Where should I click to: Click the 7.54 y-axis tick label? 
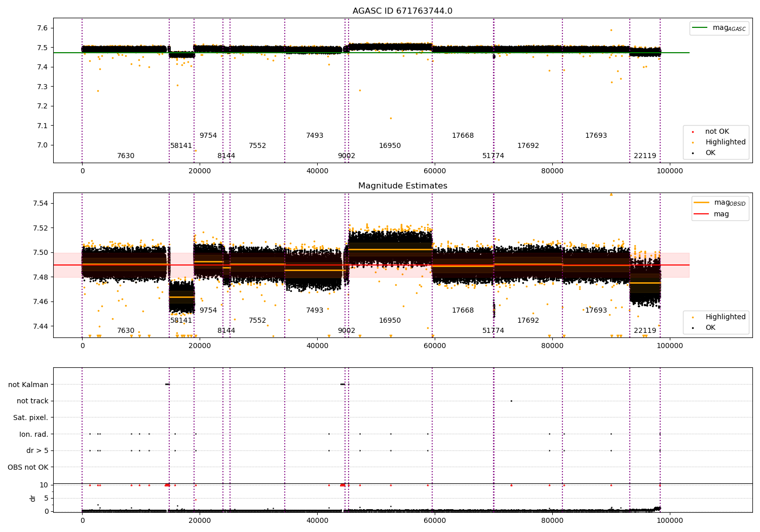41,204
